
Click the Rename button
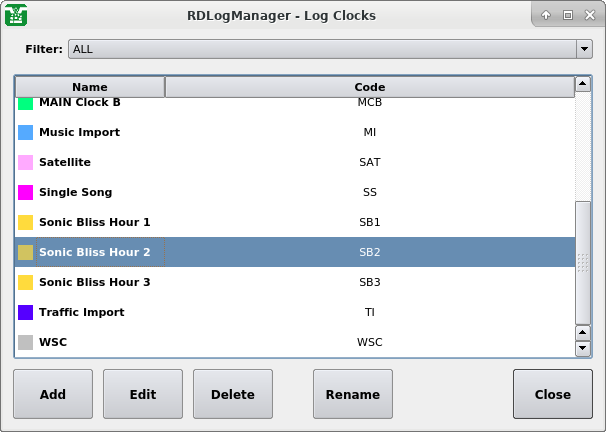click(x=353, y=394)
